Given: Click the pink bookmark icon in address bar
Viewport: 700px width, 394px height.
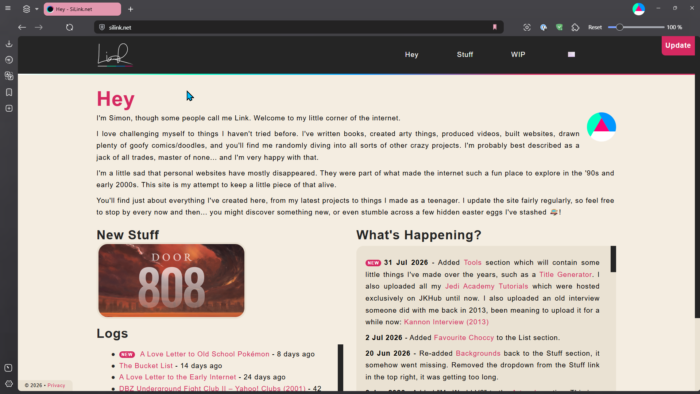Looking at the screenshot, I should tap(495, 27).
